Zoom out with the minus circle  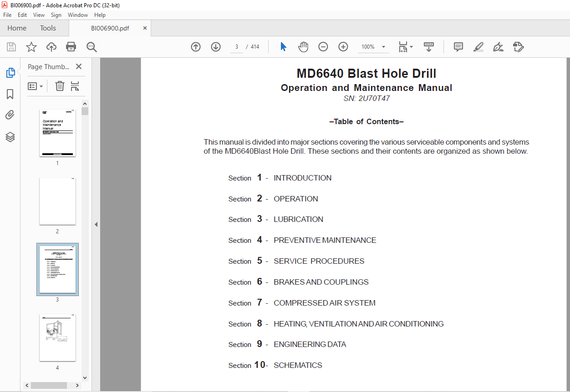coord(323,47)
